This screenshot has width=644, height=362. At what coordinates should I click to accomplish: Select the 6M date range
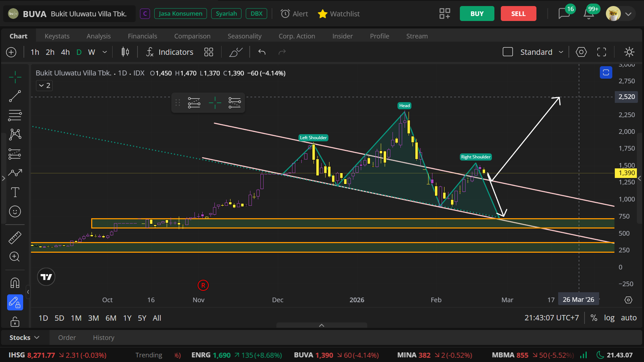point(111,318)
